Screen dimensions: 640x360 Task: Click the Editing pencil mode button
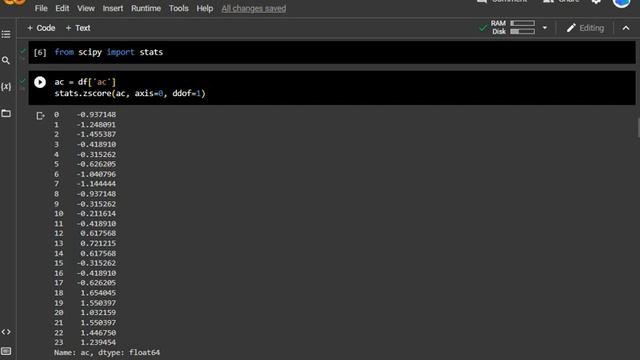click(585, 28)
